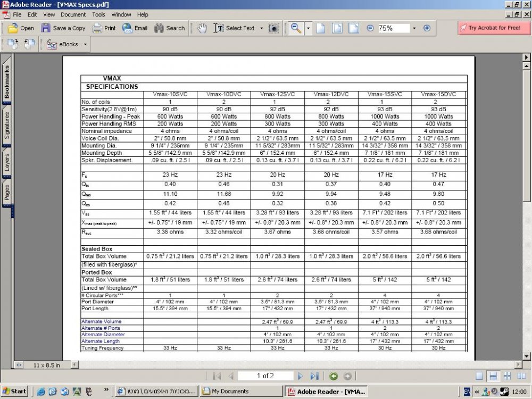Open the zoom percentage dropdown
The height and width of the screenshot is (399, 532).
pyautogui.click(x=414, y=28)
